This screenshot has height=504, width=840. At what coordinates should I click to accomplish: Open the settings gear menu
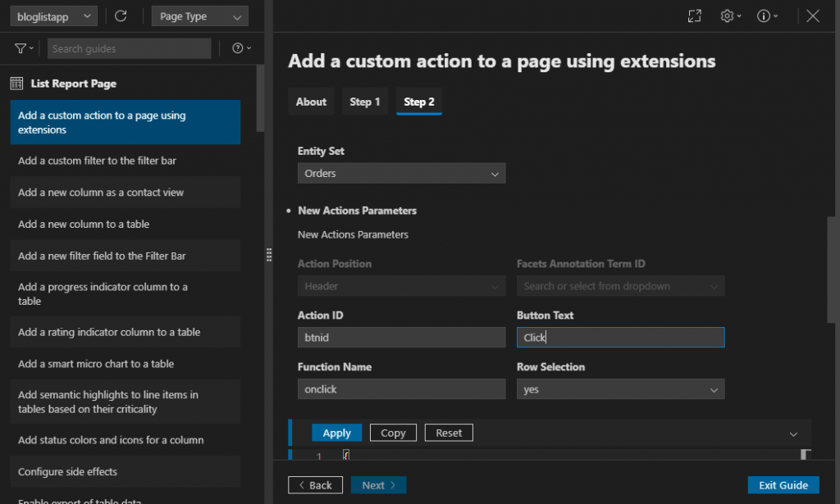point(731,16)
